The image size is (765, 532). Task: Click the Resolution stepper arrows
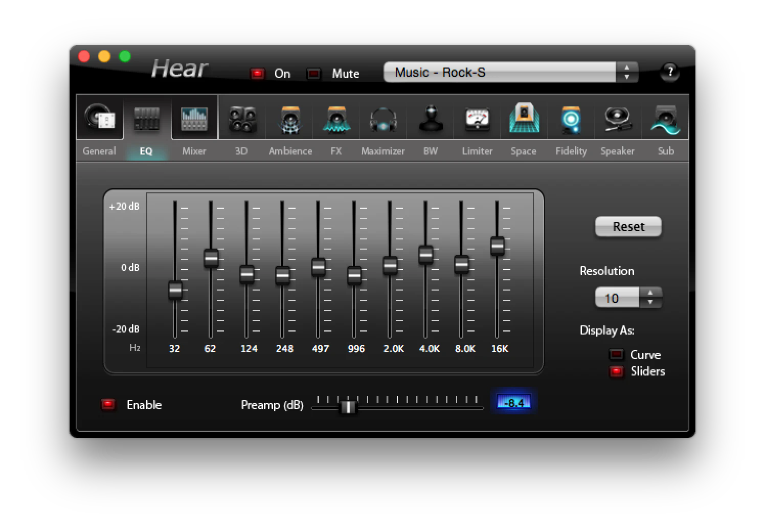(x=650, y=298)
